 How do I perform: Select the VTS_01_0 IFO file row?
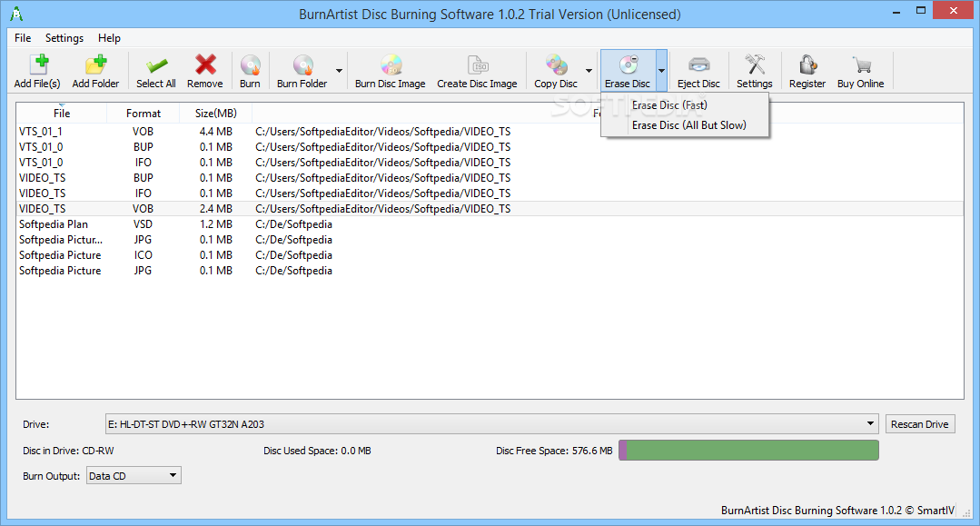[x=490, y=163]
